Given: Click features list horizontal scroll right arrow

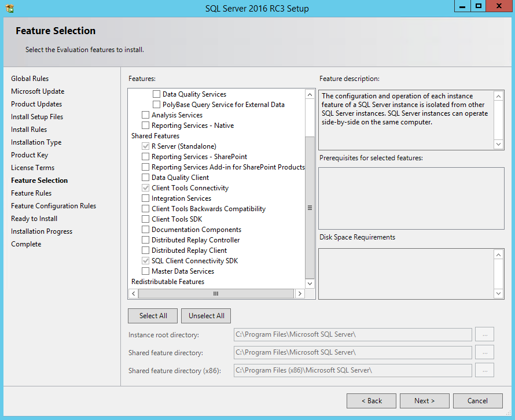Looking at the screenshot, I should [300, 293].
